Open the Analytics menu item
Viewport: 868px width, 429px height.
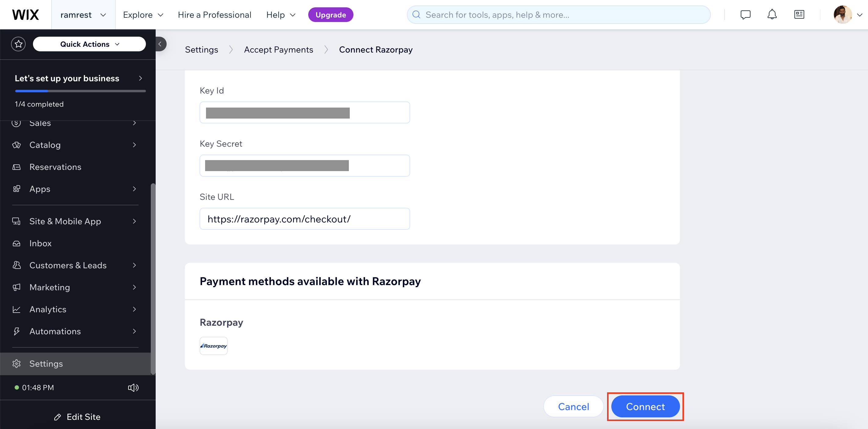pyautogui.click(x=75, y=309)
